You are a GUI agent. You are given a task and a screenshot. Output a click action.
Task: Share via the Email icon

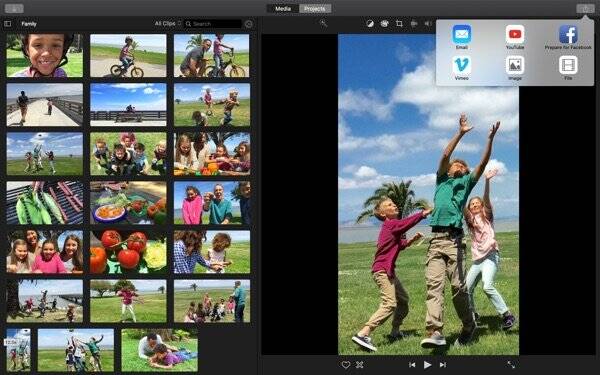tap(461, 34)
